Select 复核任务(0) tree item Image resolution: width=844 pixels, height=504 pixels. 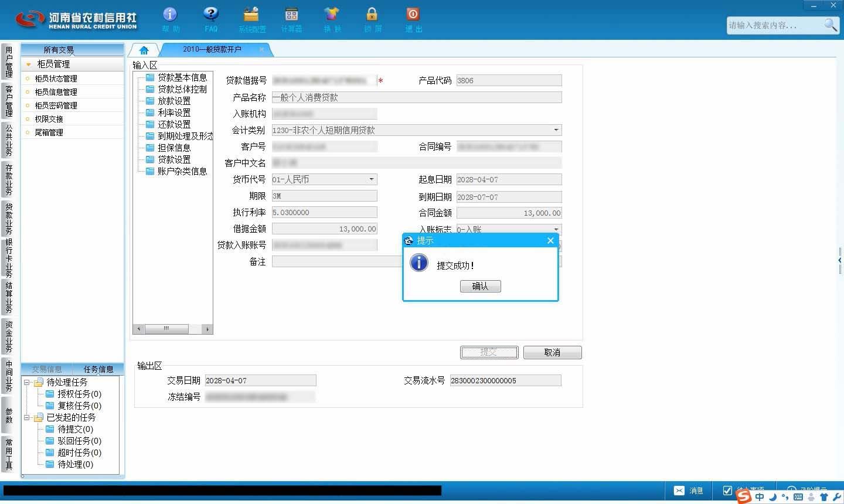click(74, 406)
